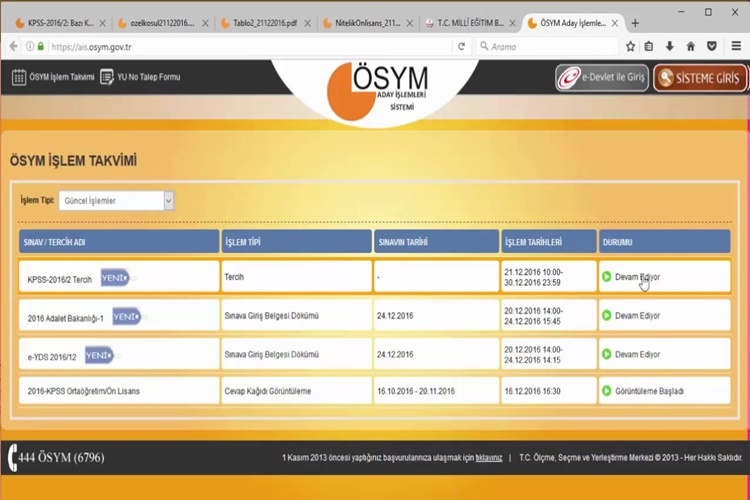Click green status icon for Görüntüleme Başladı

click(607, 391)
